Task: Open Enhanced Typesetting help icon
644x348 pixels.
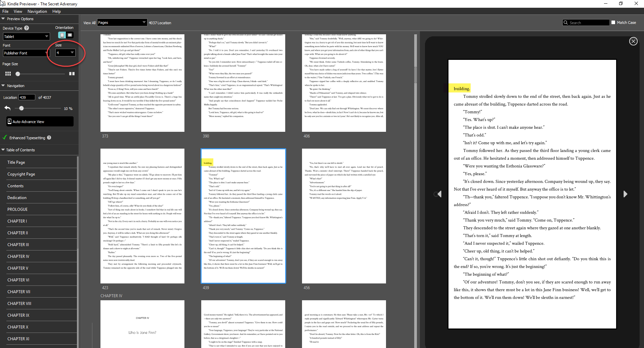Action: (x=49, y=138)
